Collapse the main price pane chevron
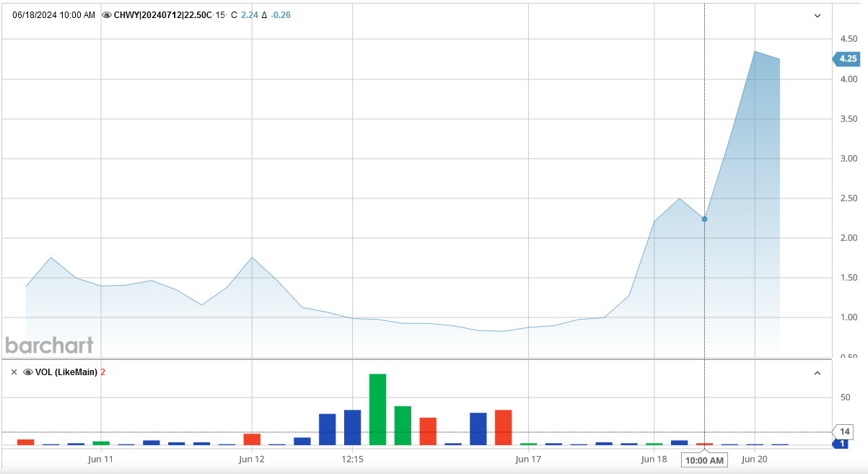 (x=817, y=15)
